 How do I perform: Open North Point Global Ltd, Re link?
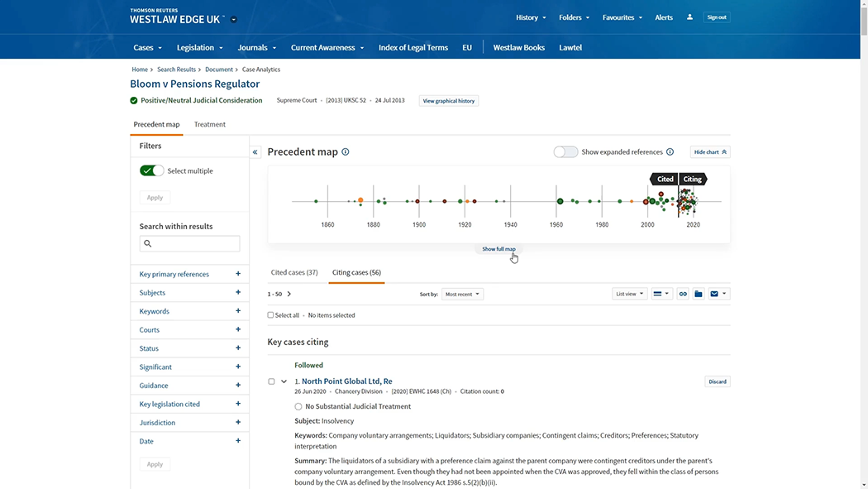tap(346, 381)
